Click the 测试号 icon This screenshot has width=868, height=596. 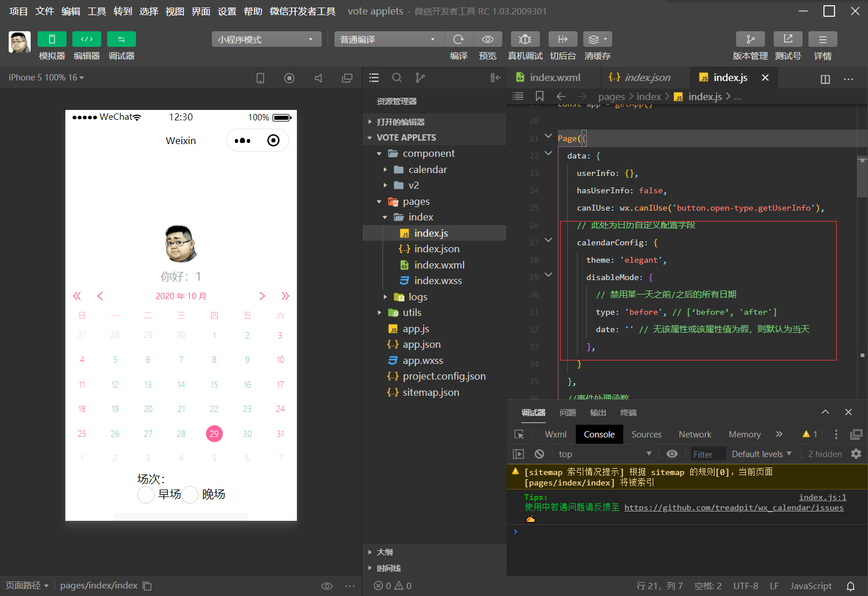pos(788,39)
